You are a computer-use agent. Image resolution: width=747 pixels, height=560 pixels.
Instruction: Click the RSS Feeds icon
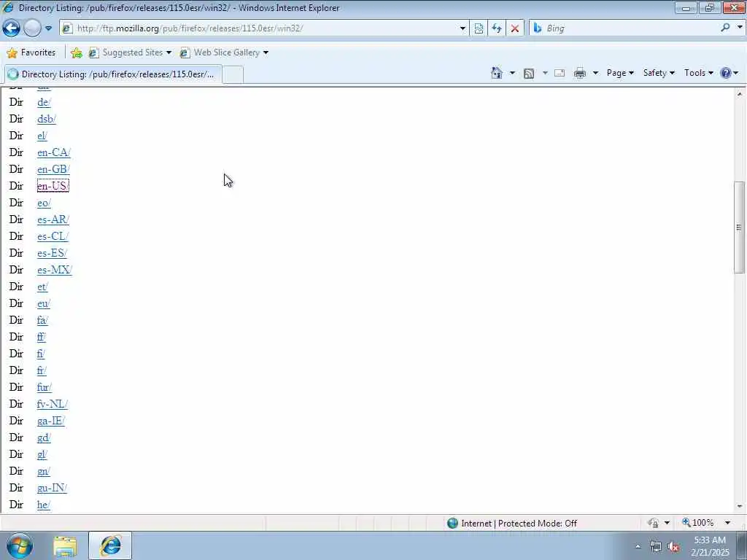pos(529,73)
